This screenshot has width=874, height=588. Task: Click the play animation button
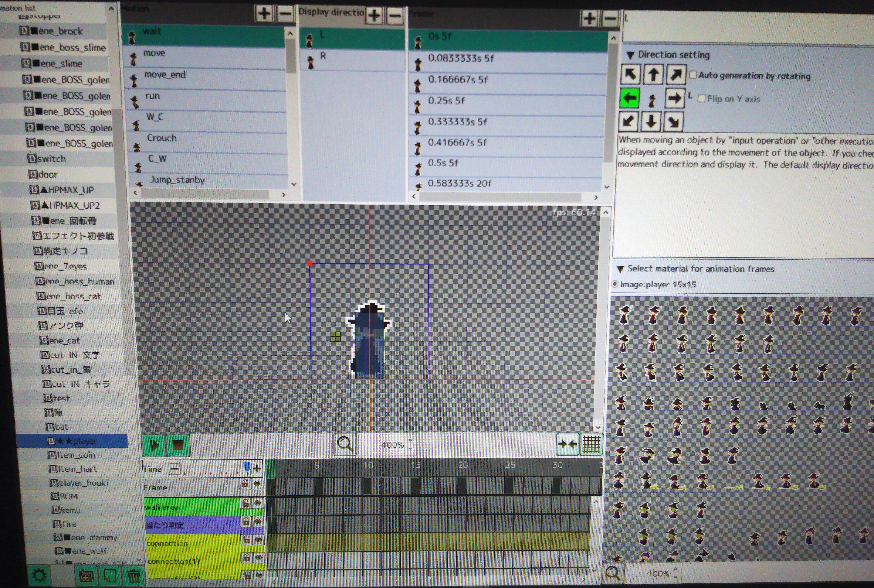[154, 445]
